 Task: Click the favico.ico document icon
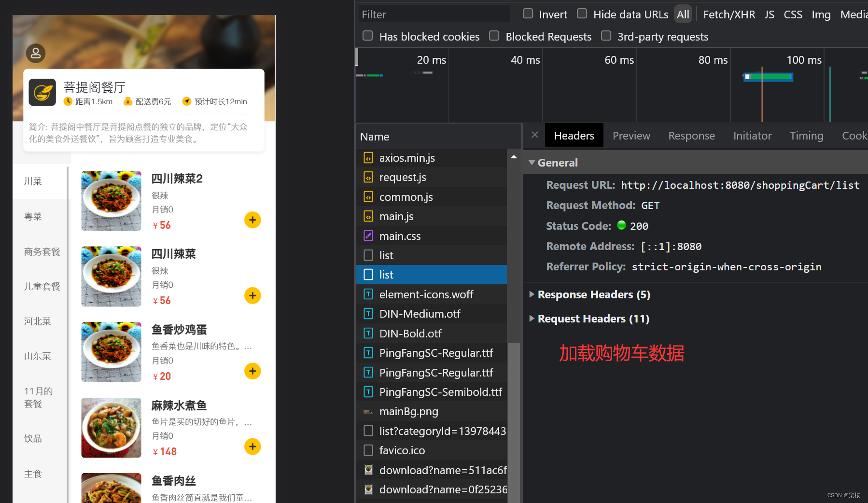click(368, 450)
